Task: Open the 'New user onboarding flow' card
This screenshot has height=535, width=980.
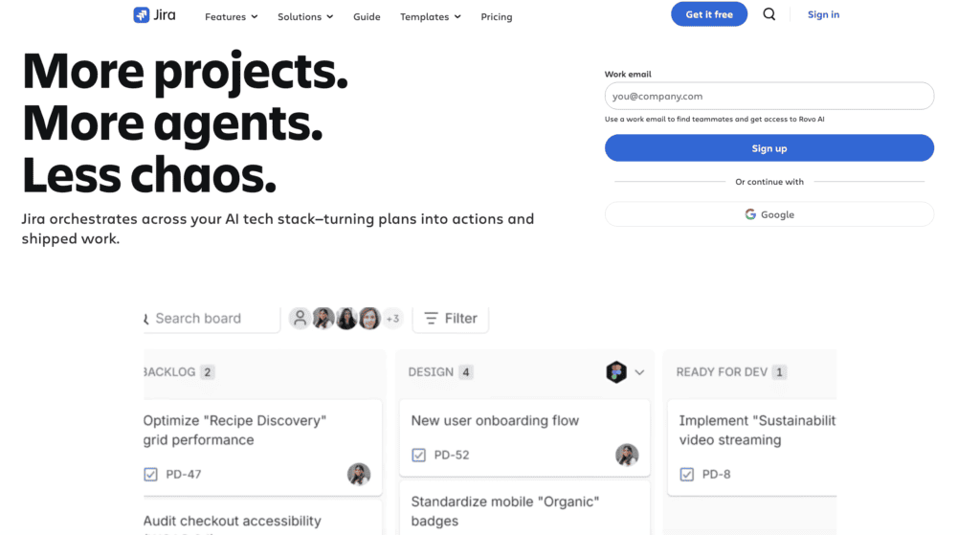Action: point(524,438)
